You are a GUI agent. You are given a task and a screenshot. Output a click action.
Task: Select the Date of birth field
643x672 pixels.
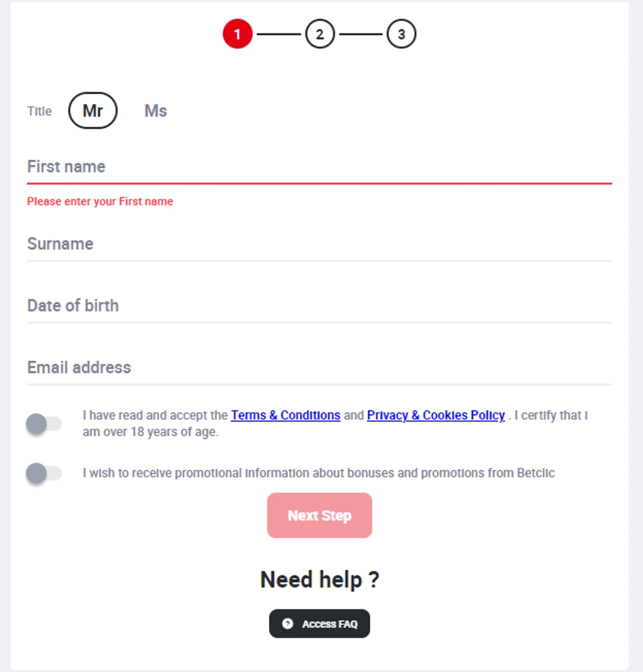pos(319,306)
